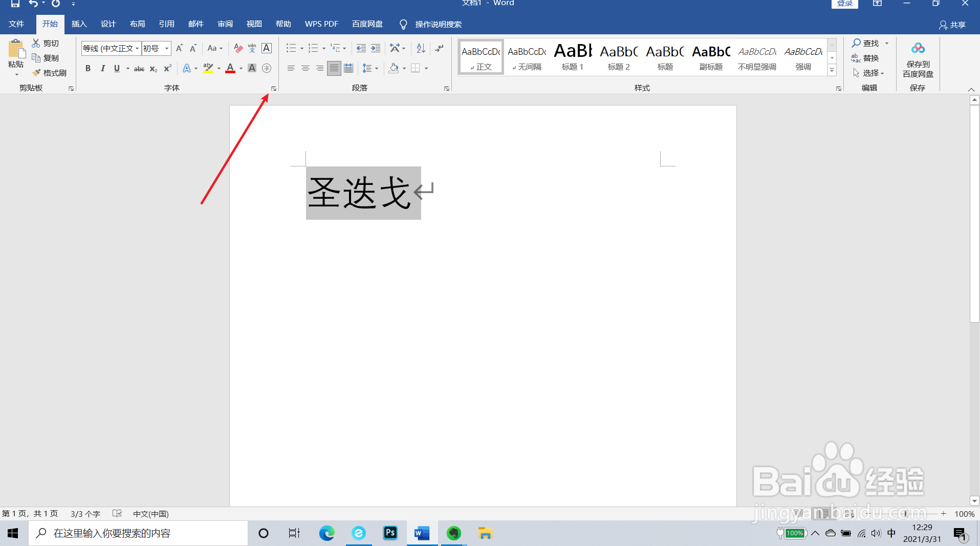Click the Format Painter (格式刷) button
The width and height of the screenshot is (980, 546).
[x=49, y=73]
